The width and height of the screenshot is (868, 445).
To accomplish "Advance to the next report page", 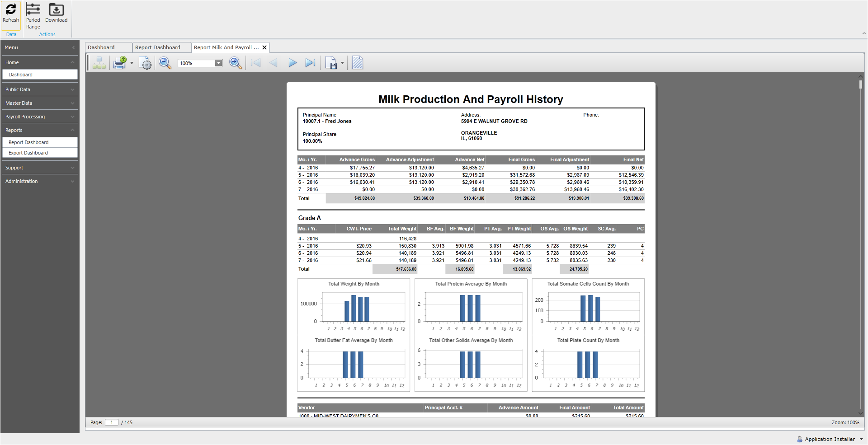I will (x=292, y=63).
